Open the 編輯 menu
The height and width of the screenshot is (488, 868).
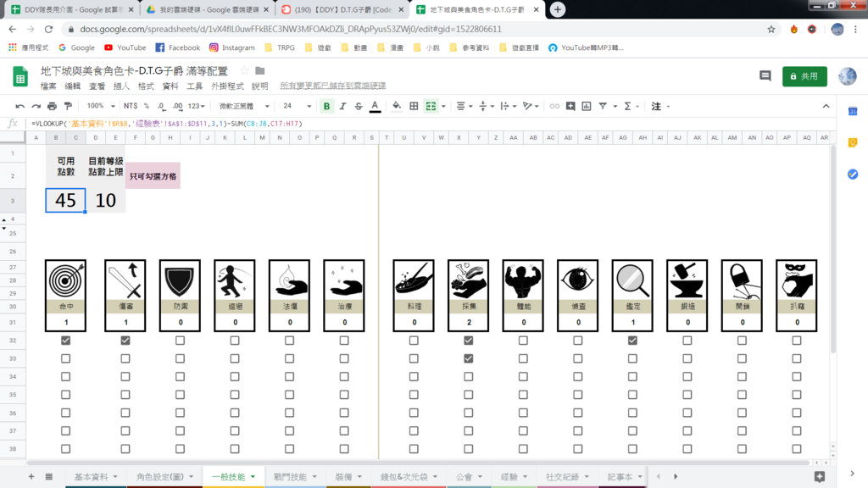pos(73,86)
